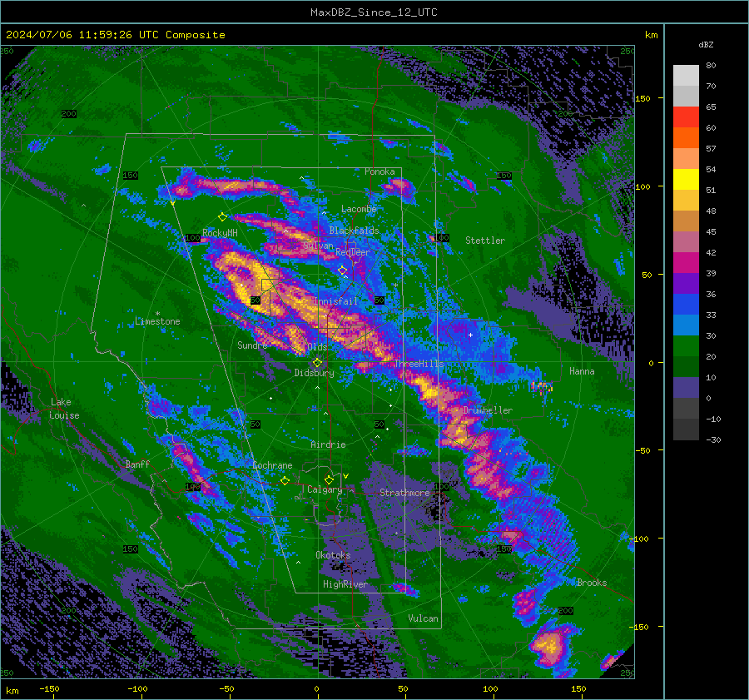
Task: Choose the blue 33-36 dBZ legend swatch
Action: [x=686, y=304]
